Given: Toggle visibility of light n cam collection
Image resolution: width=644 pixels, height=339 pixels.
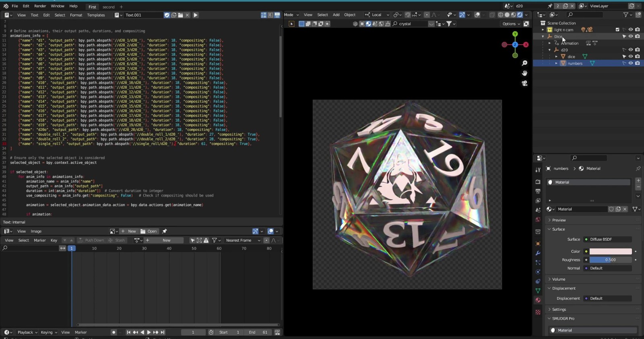Looking at the screenshot, I should click(x=631, y=29).
